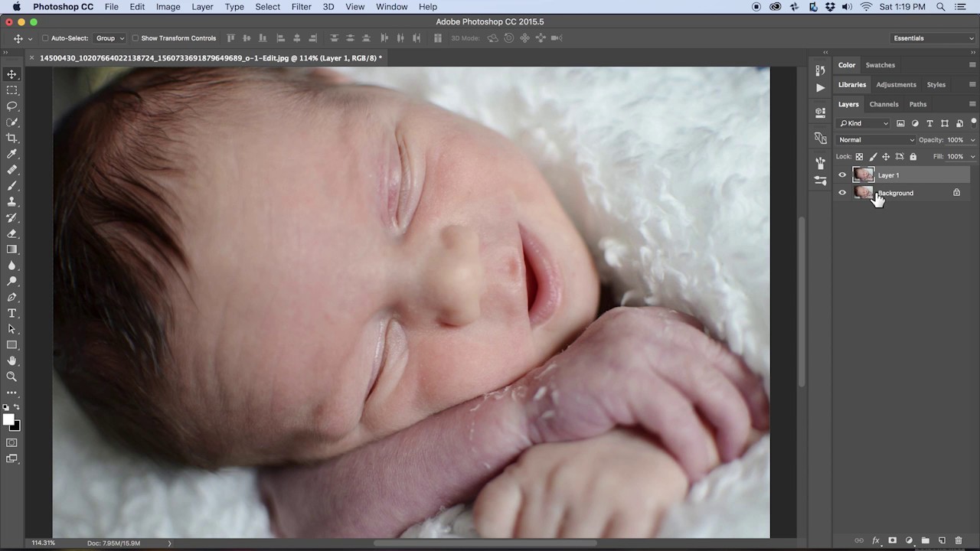This screenshot has width=980, height=551.
Task: Open the History panel icon
Action: (x=820, y=71)
